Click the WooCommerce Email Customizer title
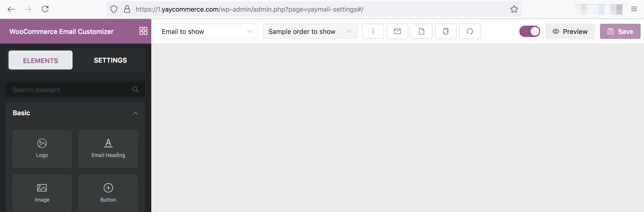This screenshot has width=644, height=212. [61, 32]
